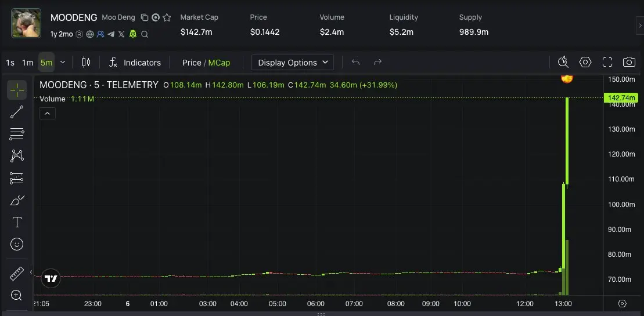Copy the MOODENG contract address
Viewport: 644px width, 316px height.
click(144, 17)
